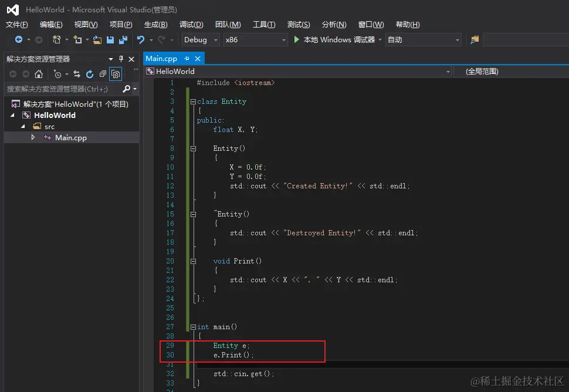This screenshot has height=392, width=569.
Task: Undo the last action via the toolbar arrow
Action: pyautogui.click(x=141, y=39)
